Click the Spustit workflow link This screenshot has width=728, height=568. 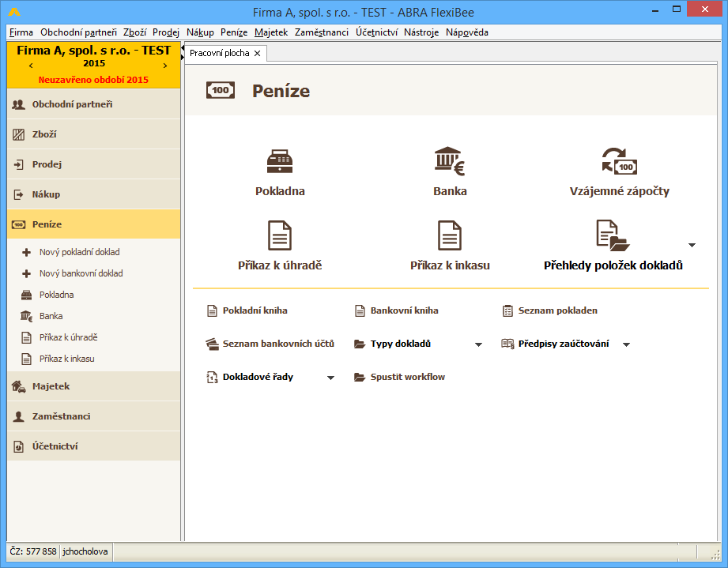[x=407, y=377]
